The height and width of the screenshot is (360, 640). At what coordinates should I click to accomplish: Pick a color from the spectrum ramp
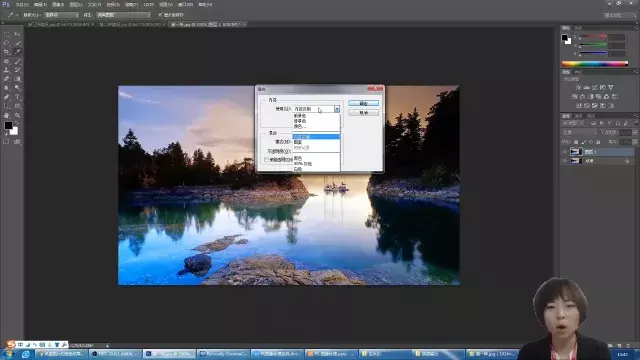pyautogui.click(x=595, y=64)
